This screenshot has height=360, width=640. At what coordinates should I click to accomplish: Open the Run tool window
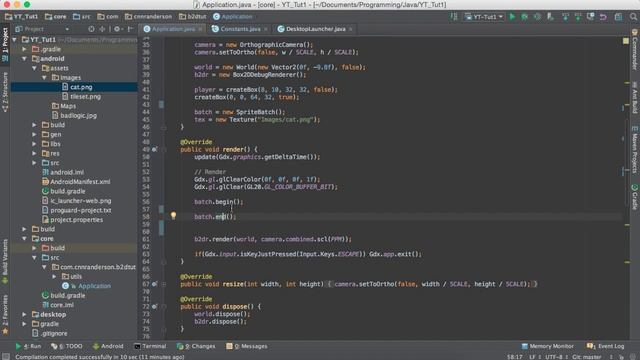click(x=28, y=346)
